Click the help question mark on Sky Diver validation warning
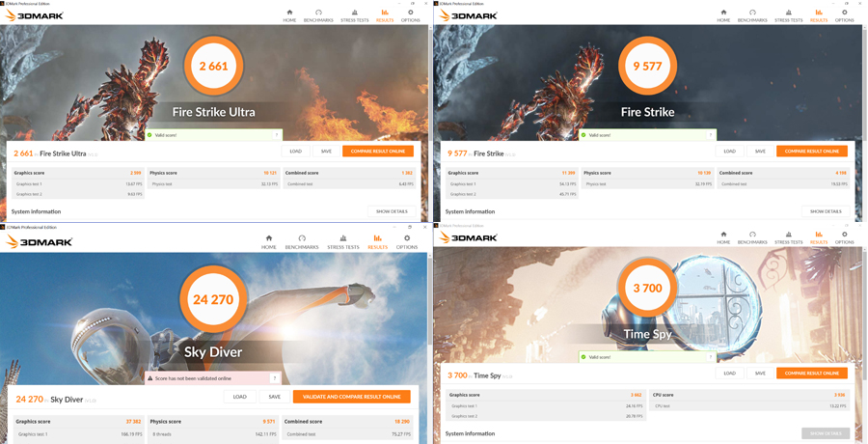 275,378
